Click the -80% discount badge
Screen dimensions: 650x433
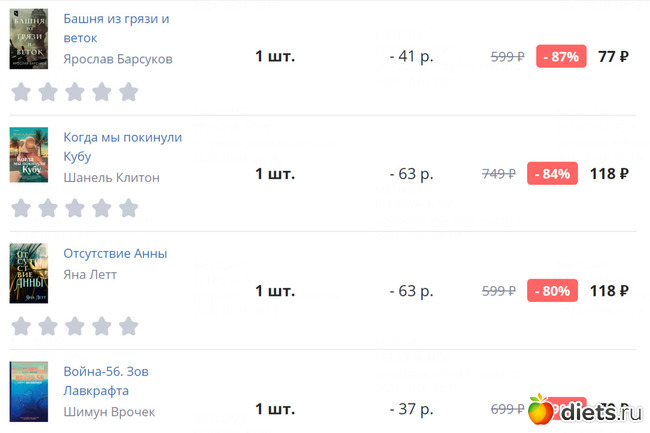click(x=561, y=291)
